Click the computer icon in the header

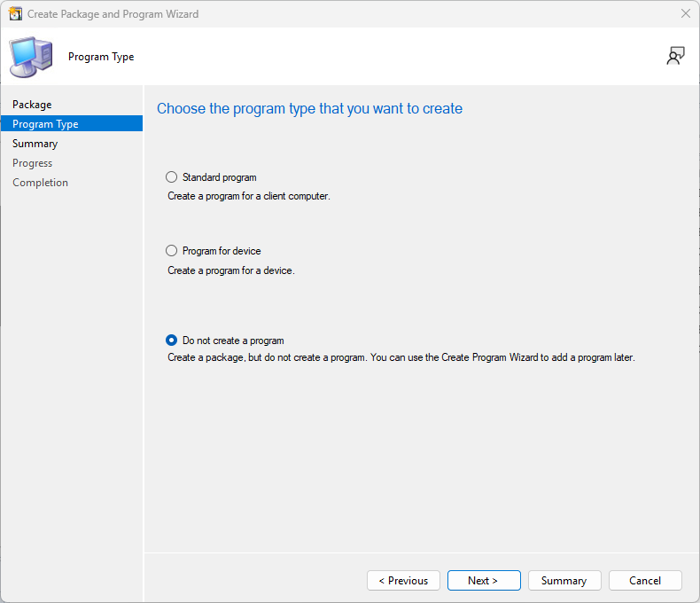(x=29, y=56)
